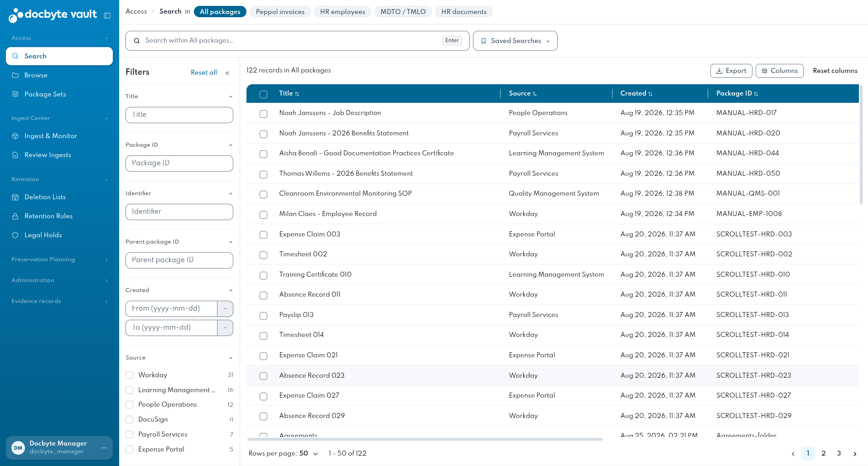Select the MDTO / TMLO tab
Image resolution: width=868 pixels, height=466 pixels.
(403, 12)
